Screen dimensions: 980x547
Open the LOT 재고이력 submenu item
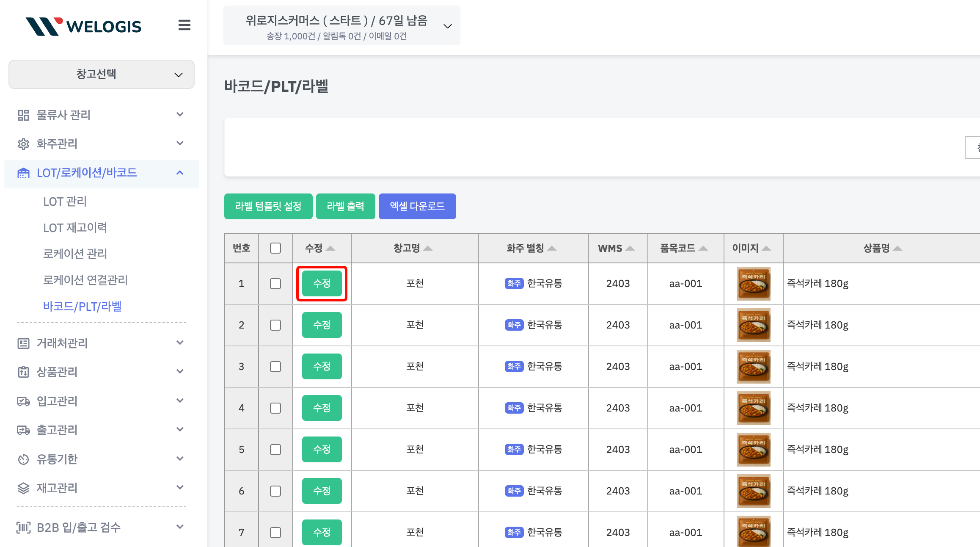click(x=75, y=228)
